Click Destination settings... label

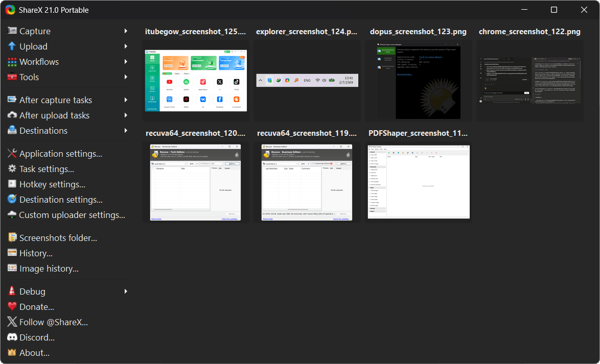point(61,200)
